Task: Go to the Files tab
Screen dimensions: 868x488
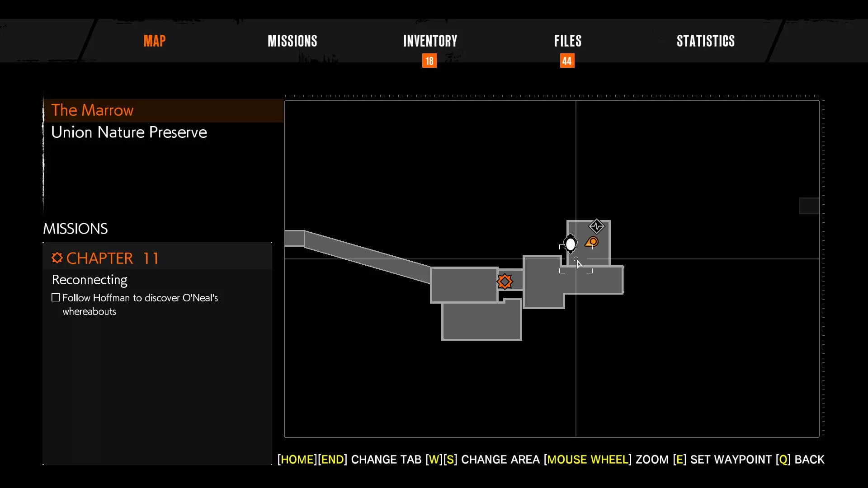Action: [568, 41]
